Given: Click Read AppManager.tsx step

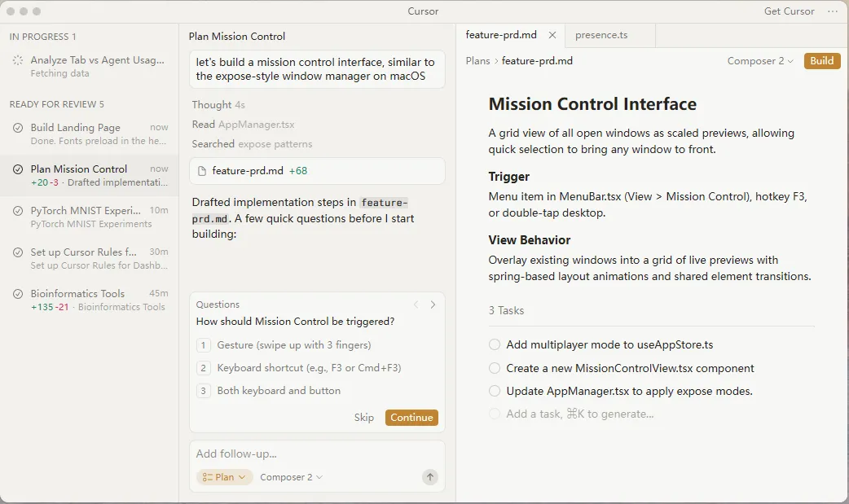Looking at the screenshot, I should coord(243,125).
